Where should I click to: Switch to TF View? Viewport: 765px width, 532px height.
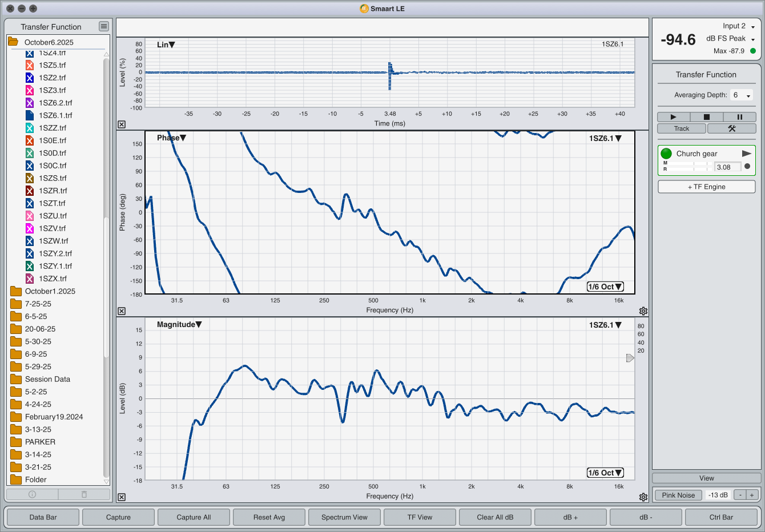click(x=420, y=517)
